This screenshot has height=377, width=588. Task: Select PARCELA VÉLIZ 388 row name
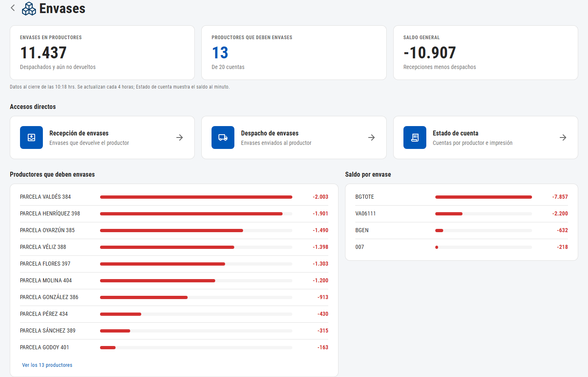point(43,247)
